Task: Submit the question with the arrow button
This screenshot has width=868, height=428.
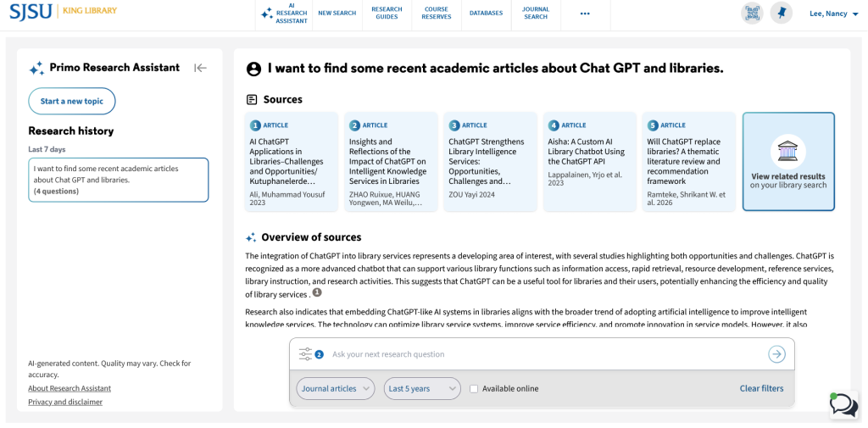Action: click(x=776, y=354)
